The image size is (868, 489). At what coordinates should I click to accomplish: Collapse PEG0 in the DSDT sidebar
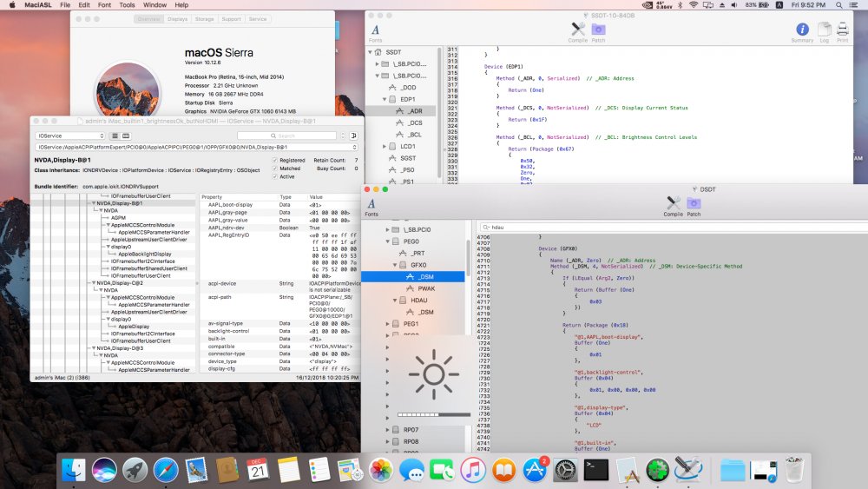pos(387,241)
